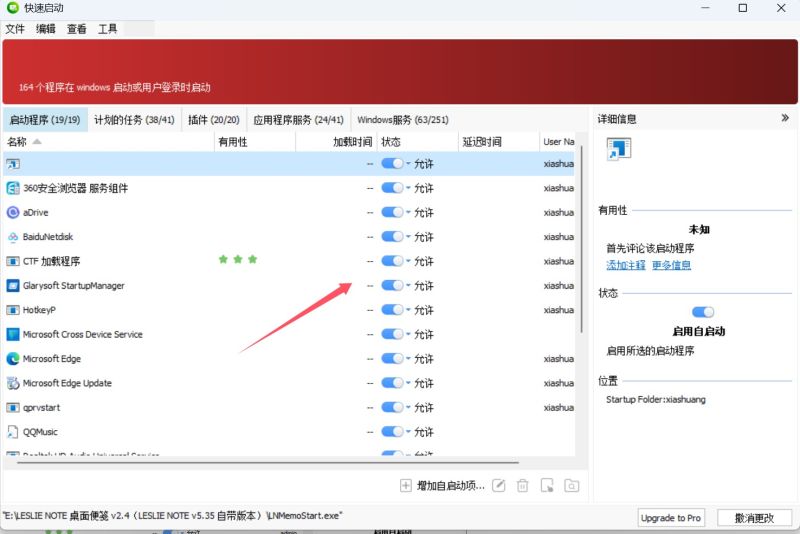800x534 pixels.
Task: Click the large shortcut icon in 详细信息 panel
Action: (x=618, y=149)
